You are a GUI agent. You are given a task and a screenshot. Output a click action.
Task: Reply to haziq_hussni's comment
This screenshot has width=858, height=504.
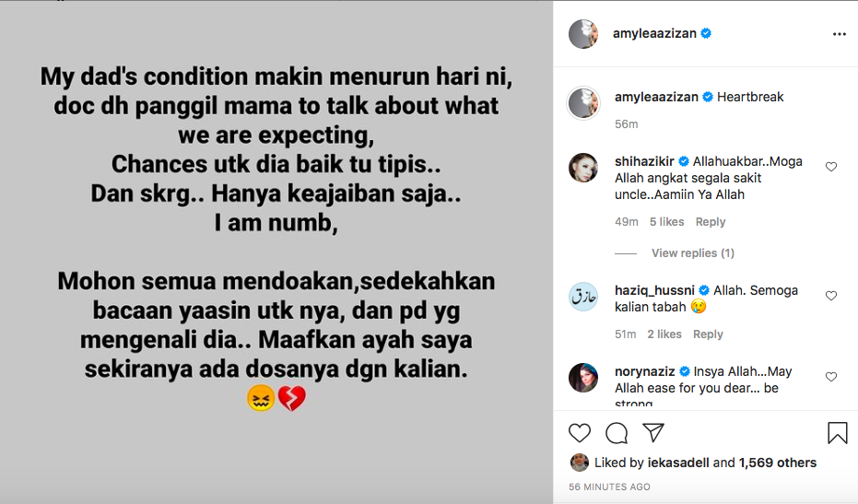(708, 334)
